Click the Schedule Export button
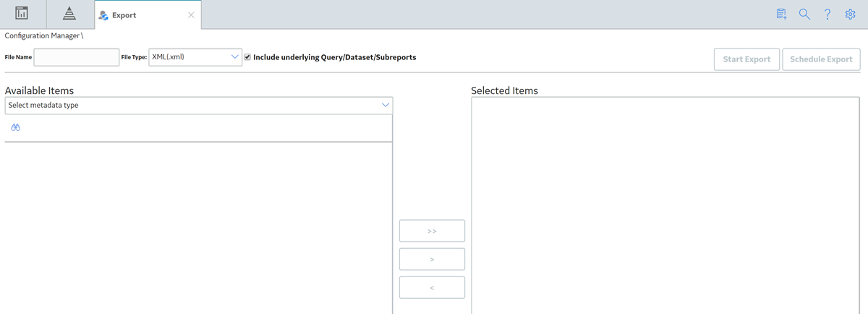 [821, 59]
